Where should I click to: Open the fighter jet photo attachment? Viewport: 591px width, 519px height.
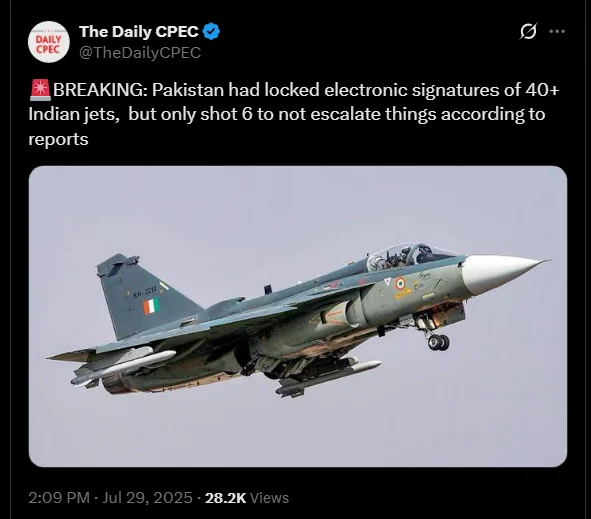[x=298, y=317]
